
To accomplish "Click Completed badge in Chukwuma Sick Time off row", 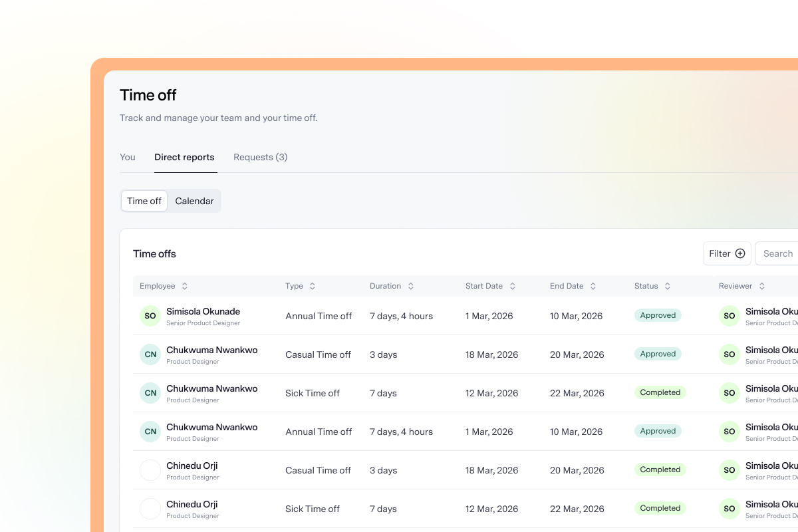I will tap(660, 392).
